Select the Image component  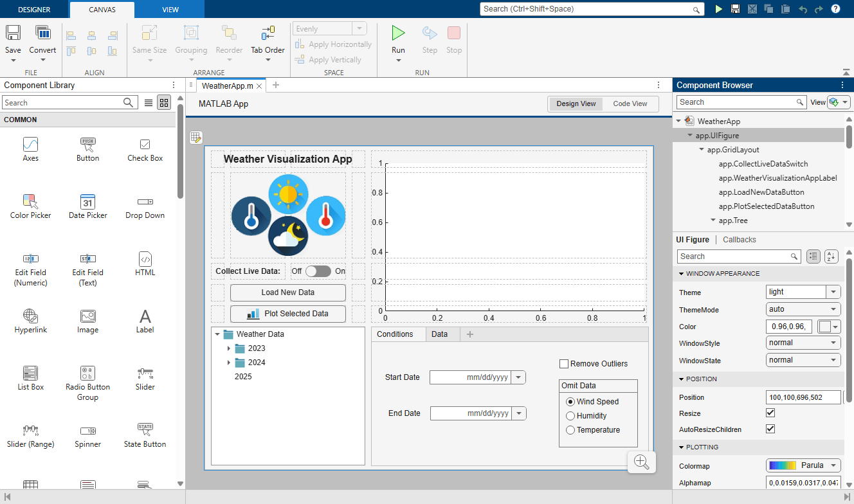(x=88, y=321)
